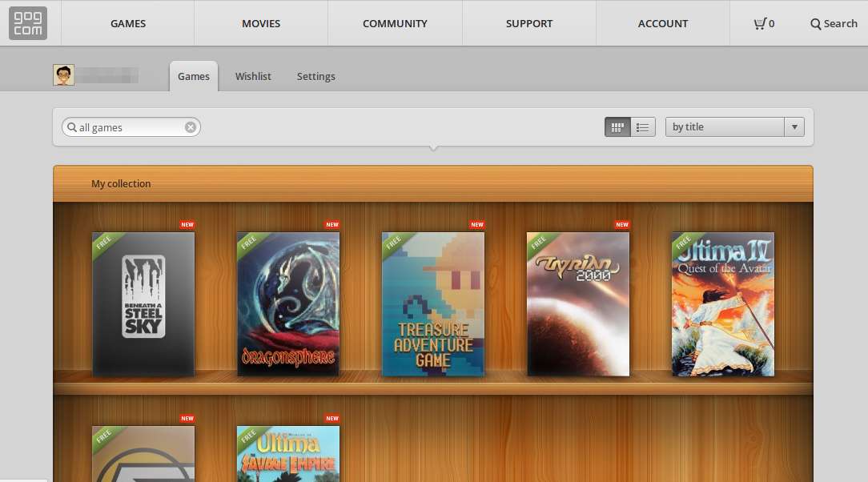The height and width of the screenshot is (482, 868).
Task: Open the Movies menu
Action: click(261, 23)
